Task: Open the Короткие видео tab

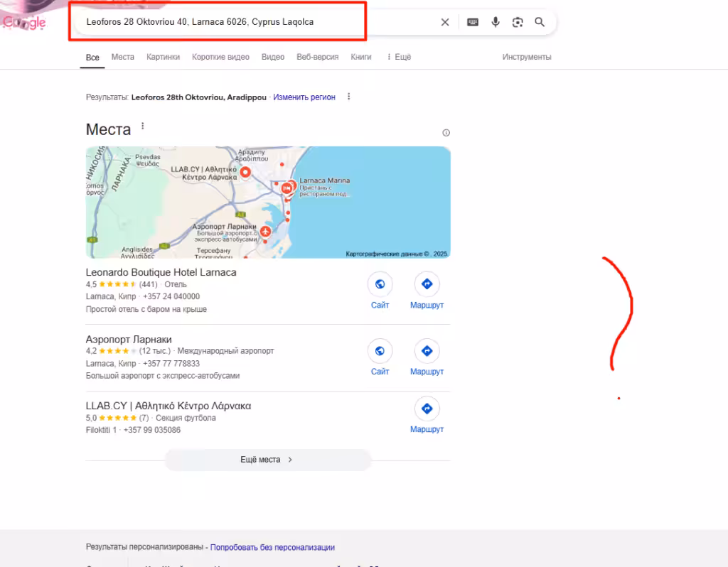Action: click(220, 57)
